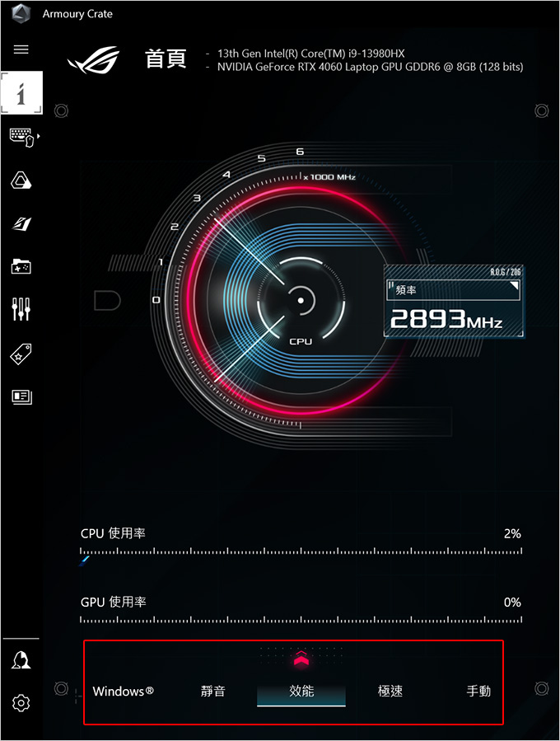560x741 pixels.
Task: Open the Settings gear icon
Action: pyautogui.click(x=21, y=703)
